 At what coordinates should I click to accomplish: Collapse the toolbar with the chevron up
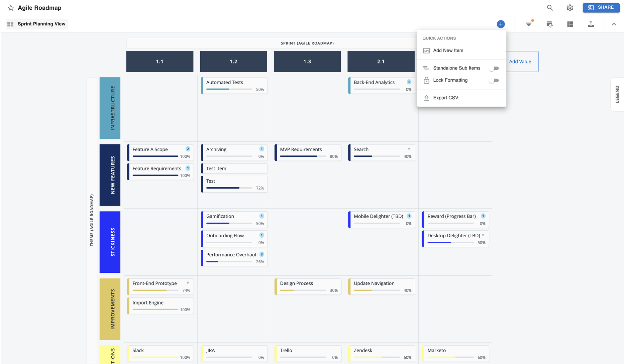(x=614, y=24)
